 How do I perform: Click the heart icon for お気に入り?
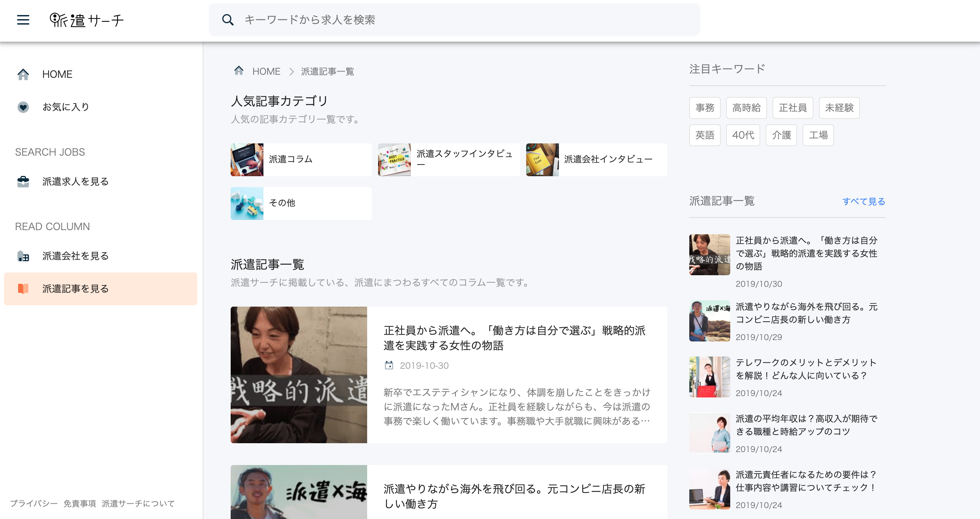(x=23, y=107)
